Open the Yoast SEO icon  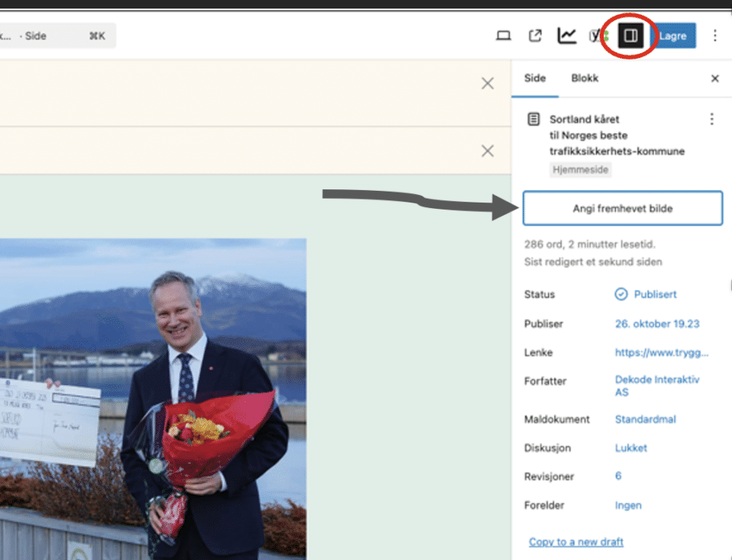598,36
